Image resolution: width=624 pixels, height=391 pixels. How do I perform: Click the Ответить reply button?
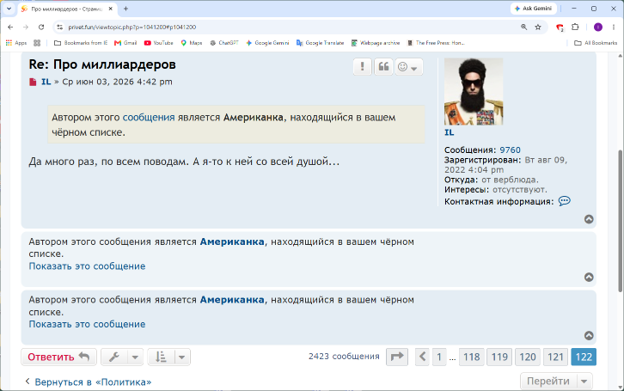[x=59, y=357]
